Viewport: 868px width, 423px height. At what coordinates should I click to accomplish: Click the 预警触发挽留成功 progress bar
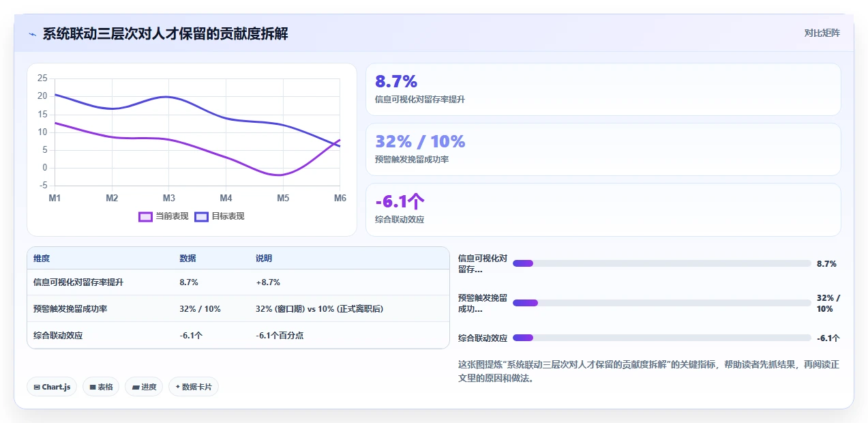661,303
